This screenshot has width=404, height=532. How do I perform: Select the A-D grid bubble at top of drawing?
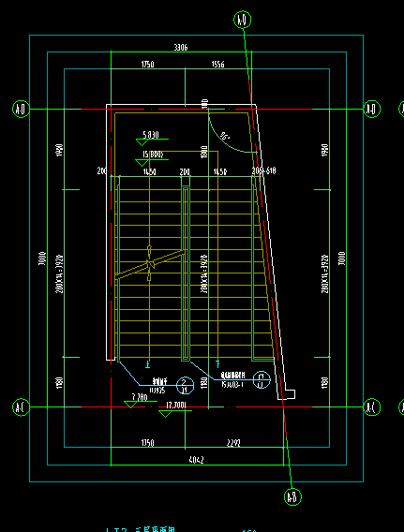[243, 20]
